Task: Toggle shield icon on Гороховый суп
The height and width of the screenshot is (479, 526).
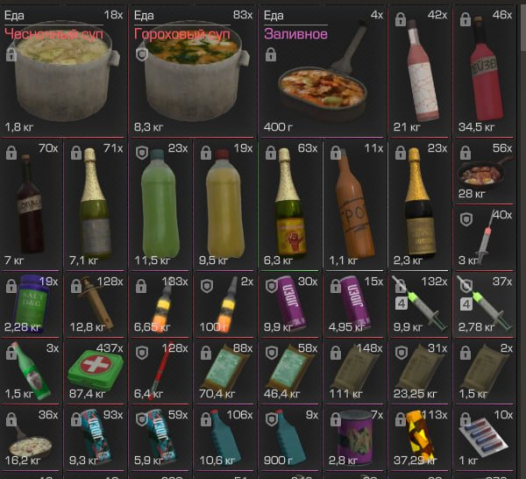Action: coord(142,54)
